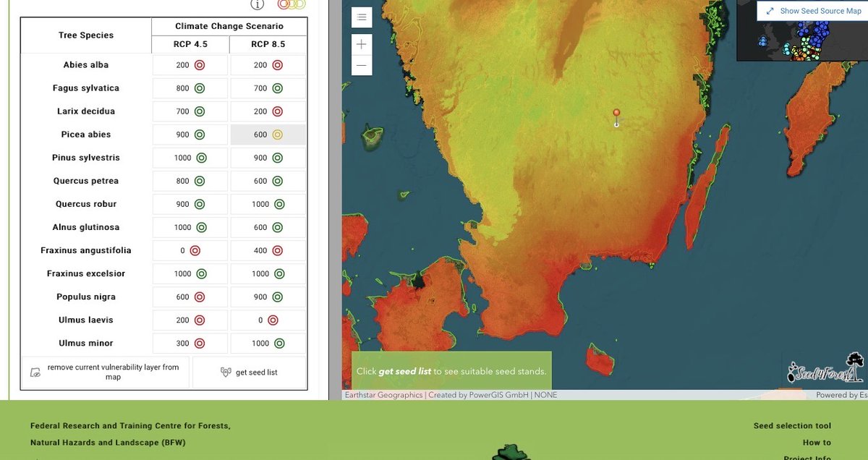Select Ulmus minor RCP 8.5 value 1000
868x460 pixels.
(x=268, y=343)
